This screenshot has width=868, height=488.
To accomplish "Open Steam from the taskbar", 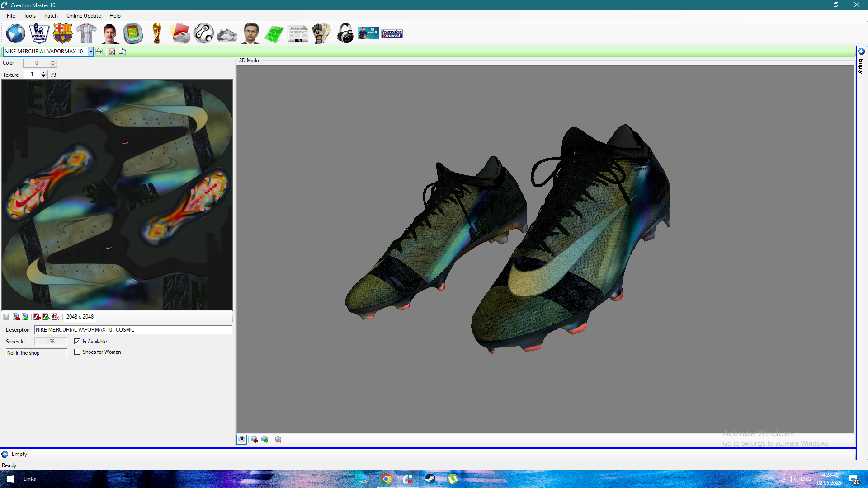I will tap(429, 479).
